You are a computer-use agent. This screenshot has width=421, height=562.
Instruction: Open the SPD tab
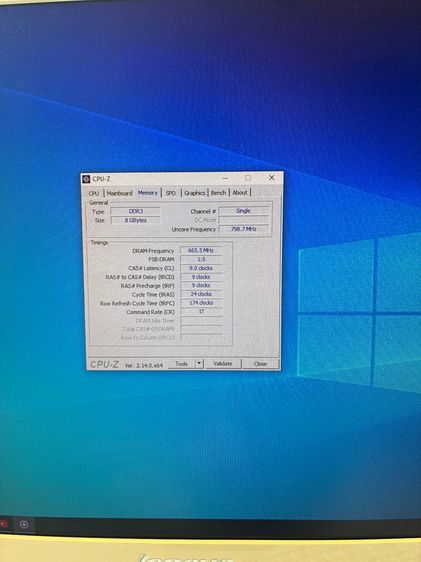point(171,193)
